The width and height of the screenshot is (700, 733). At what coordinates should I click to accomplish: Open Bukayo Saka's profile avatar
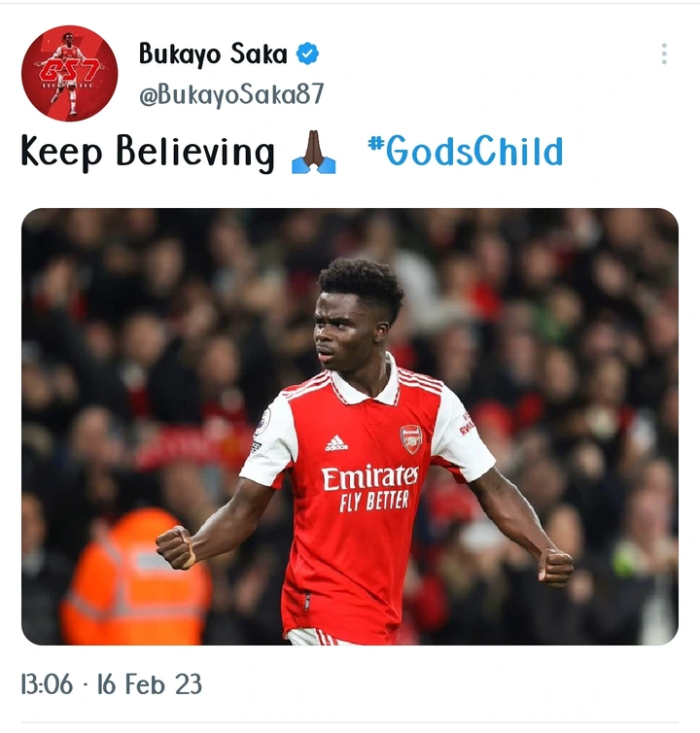(x=70, y=73)
